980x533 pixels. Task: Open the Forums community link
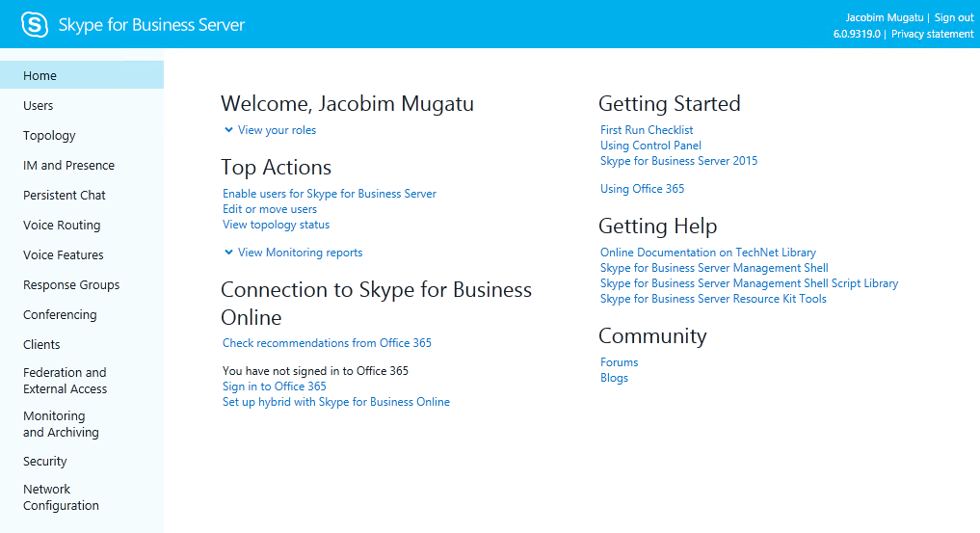click(x=620, y=362)
